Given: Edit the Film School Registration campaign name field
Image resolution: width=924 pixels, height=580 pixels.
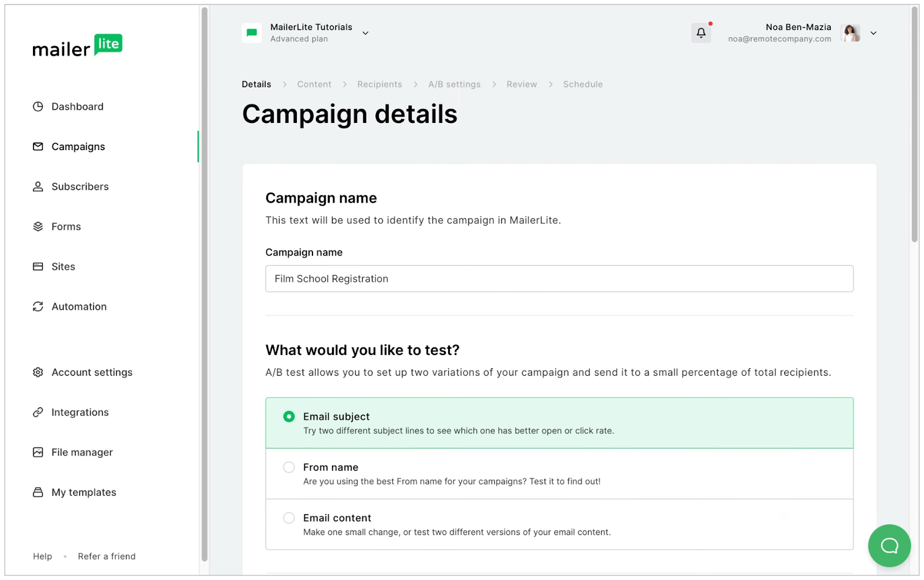Looking at the screenshot, I should (x=558, y=279).
